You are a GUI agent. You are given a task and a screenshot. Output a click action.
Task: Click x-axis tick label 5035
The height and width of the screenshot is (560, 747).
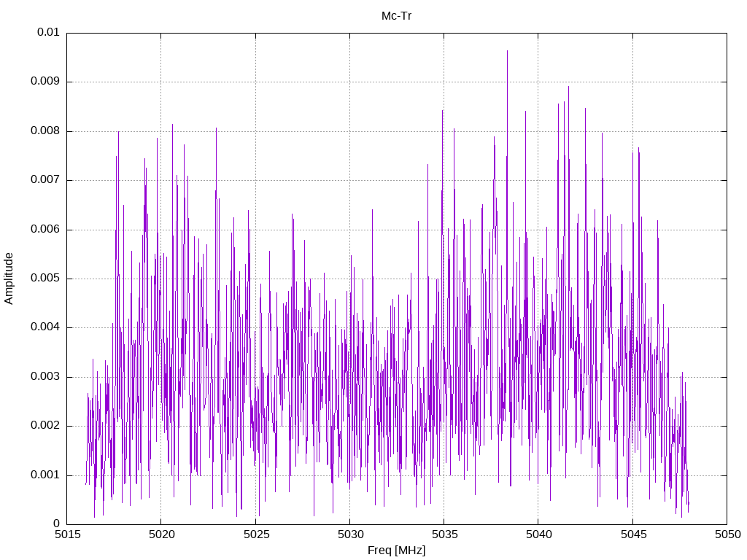(444, 534)
